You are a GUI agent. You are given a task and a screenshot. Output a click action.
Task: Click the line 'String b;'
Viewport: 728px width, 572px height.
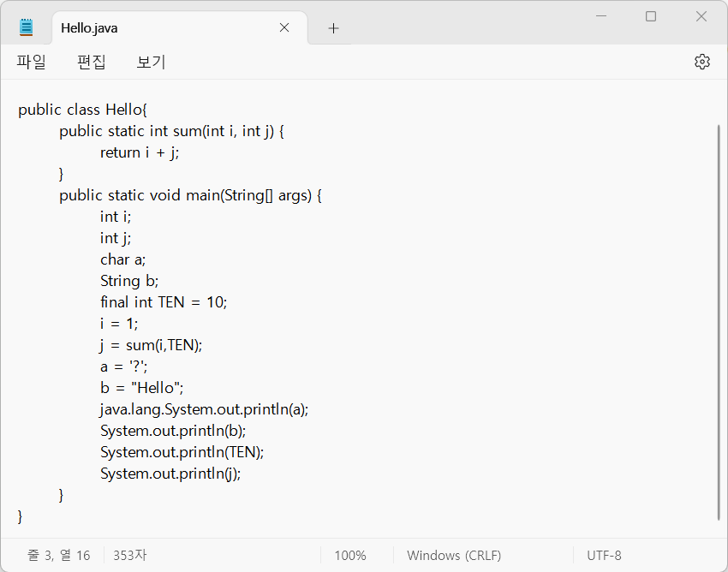129,281
